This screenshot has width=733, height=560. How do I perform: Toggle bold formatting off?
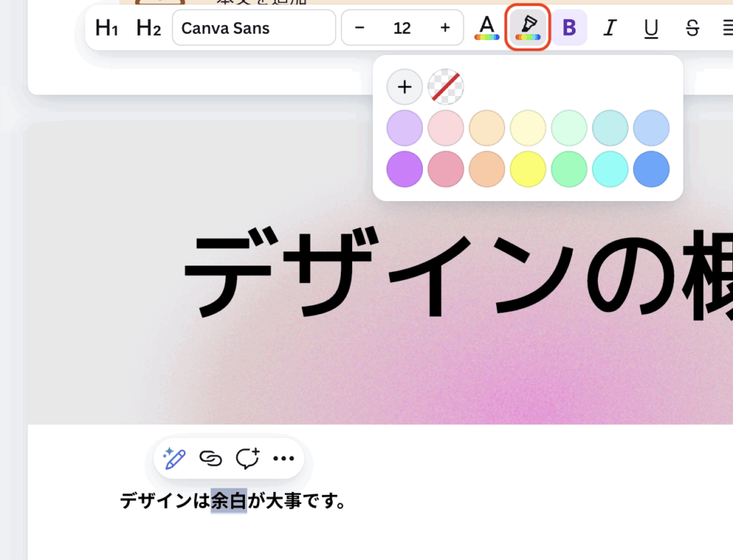pyautogui.click(x=569, y=28)
